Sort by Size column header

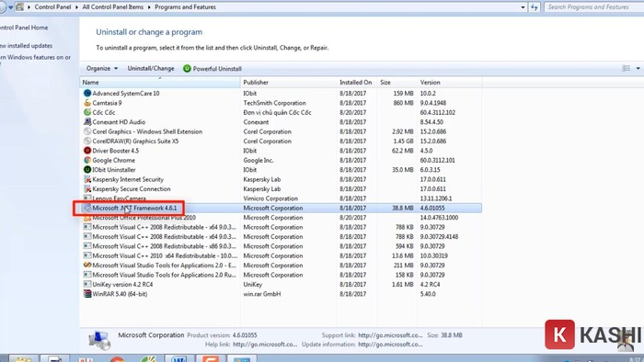[397, 83]
